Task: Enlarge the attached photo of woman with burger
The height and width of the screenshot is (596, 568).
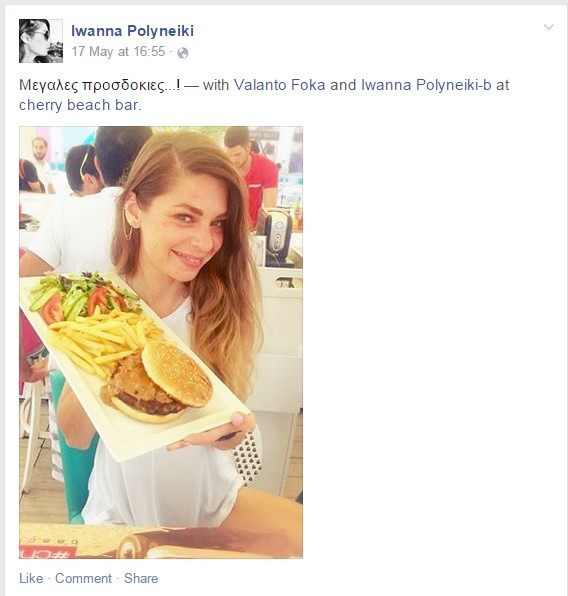Action: 161,342
